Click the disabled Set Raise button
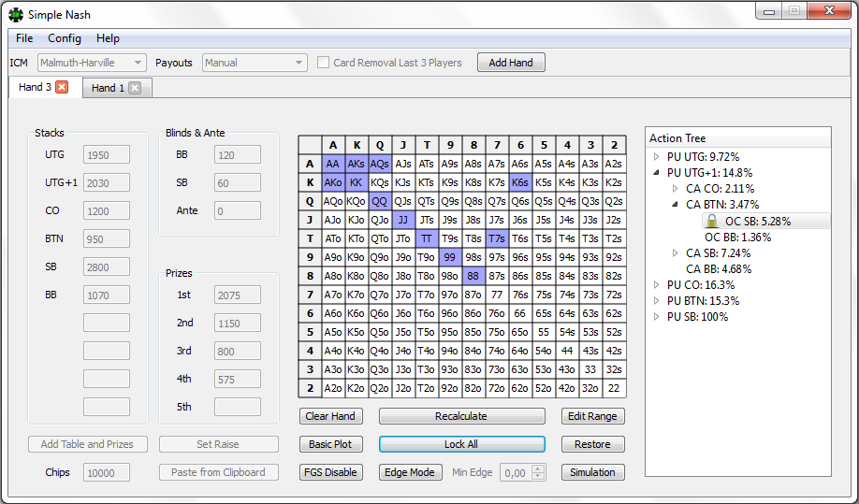This screenshot has height=504, width=859. coord(219,444)
